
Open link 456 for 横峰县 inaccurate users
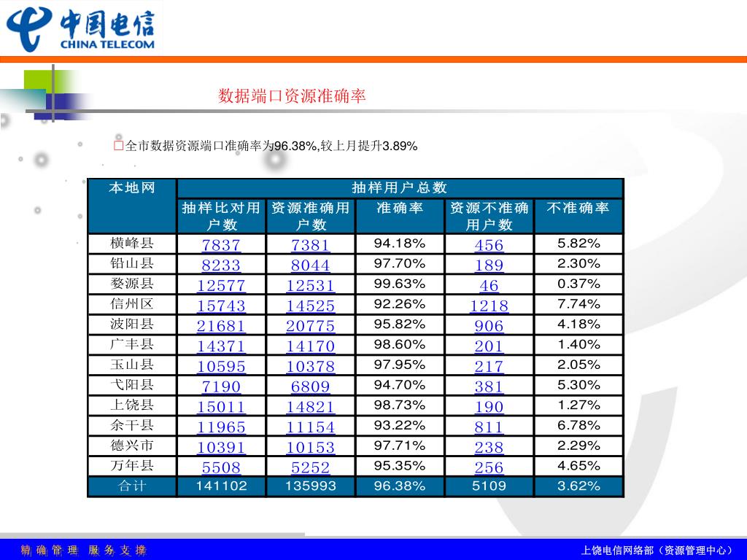click(x=489, y=245)
